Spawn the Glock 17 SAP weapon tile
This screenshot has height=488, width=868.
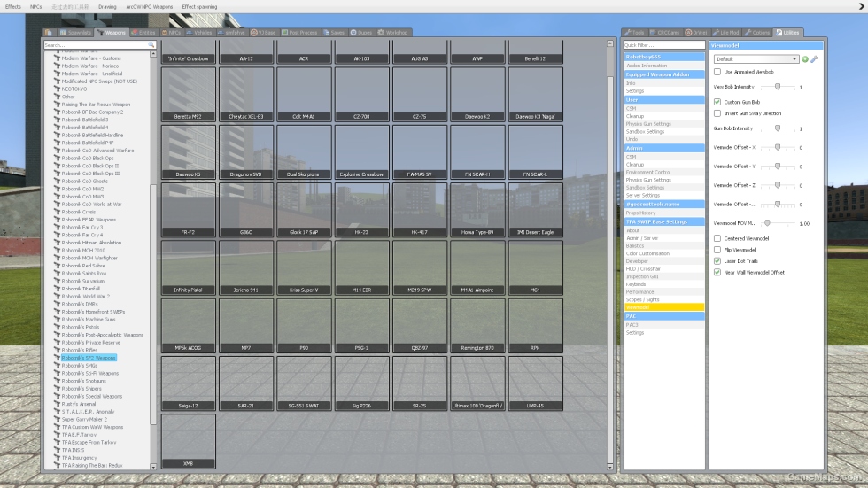click(x=304, y=210)
